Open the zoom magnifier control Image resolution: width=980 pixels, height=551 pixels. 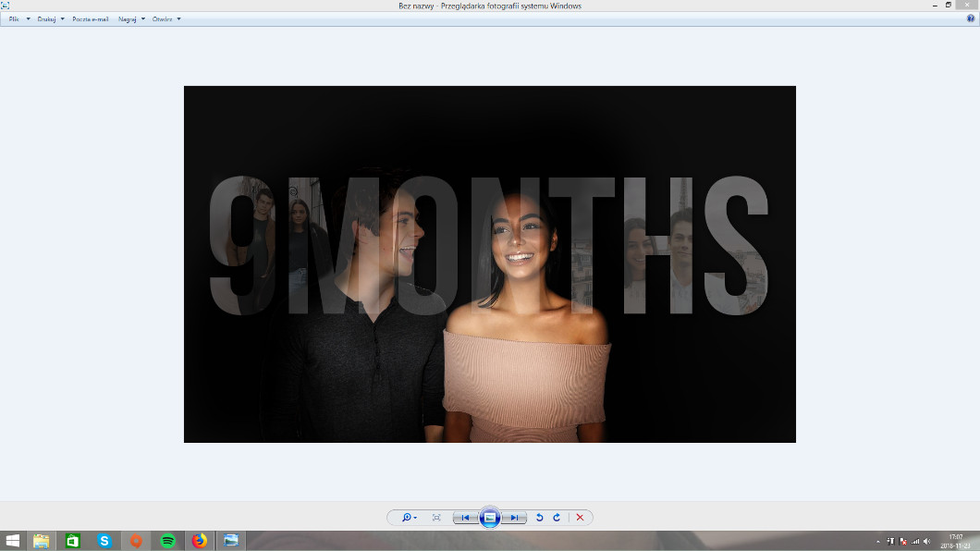click(408, 518)
